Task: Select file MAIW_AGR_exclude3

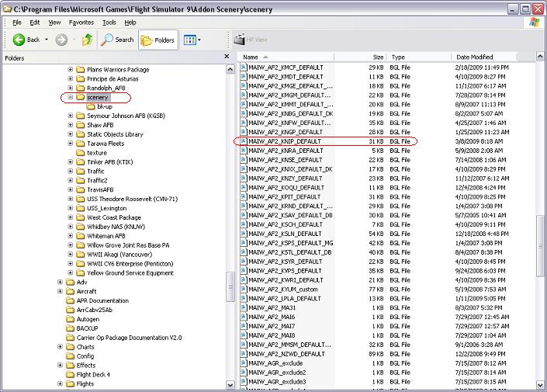Action: 277,382
